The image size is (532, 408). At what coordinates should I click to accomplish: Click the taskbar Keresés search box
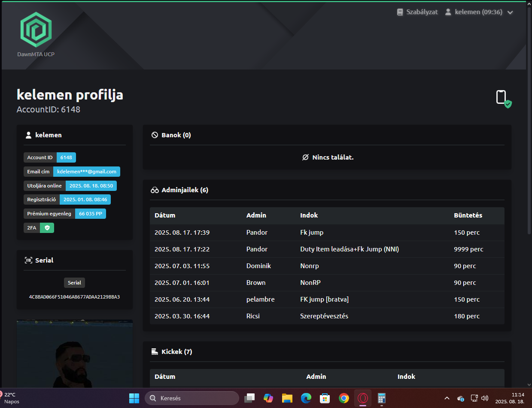[x=192, y=398]
